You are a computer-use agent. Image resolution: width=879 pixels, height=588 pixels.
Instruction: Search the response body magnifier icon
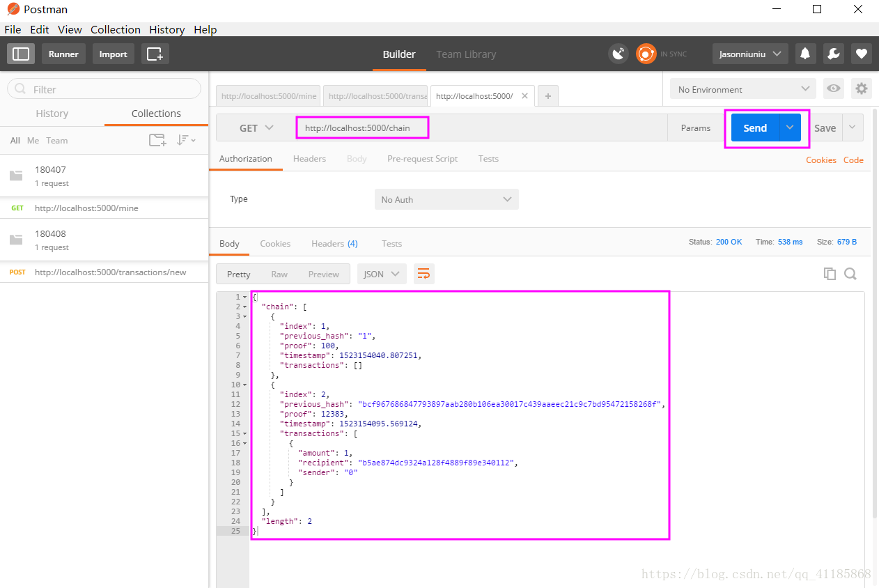tap(850, 274)
